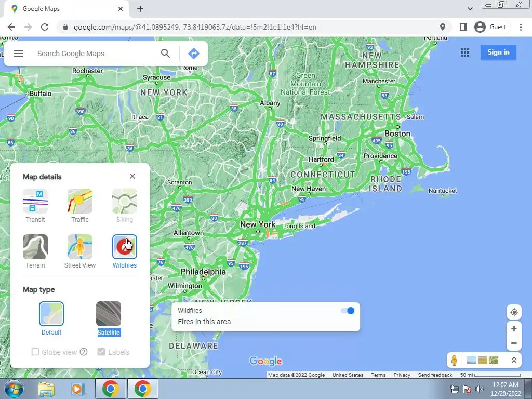532x399 pixels.
Task: Open the browser side panel
Action: point(463,27)
